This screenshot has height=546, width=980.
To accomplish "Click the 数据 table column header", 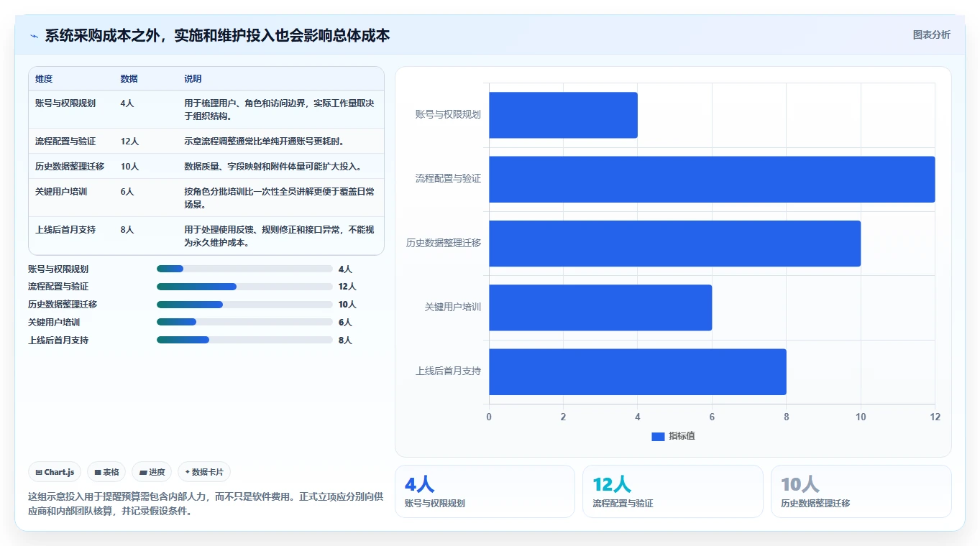I will [129, 79].
